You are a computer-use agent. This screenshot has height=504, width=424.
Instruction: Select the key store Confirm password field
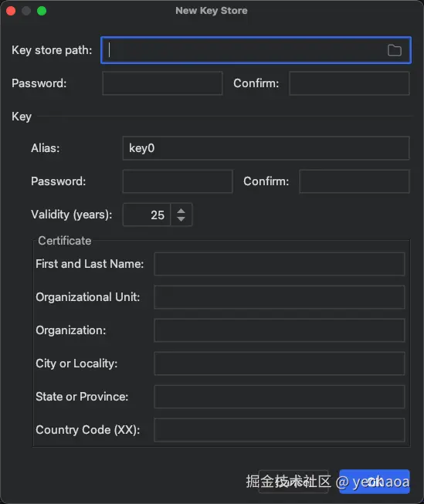click(x=349, y=83)
